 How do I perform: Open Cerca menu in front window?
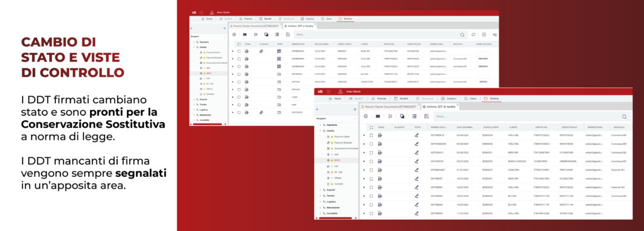click(470, 99)
